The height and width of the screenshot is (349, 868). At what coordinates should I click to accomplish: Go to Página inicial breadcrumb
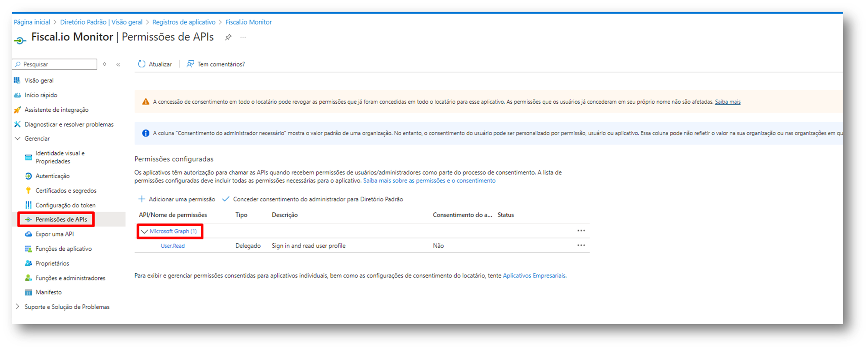click(x=32, y=22)
